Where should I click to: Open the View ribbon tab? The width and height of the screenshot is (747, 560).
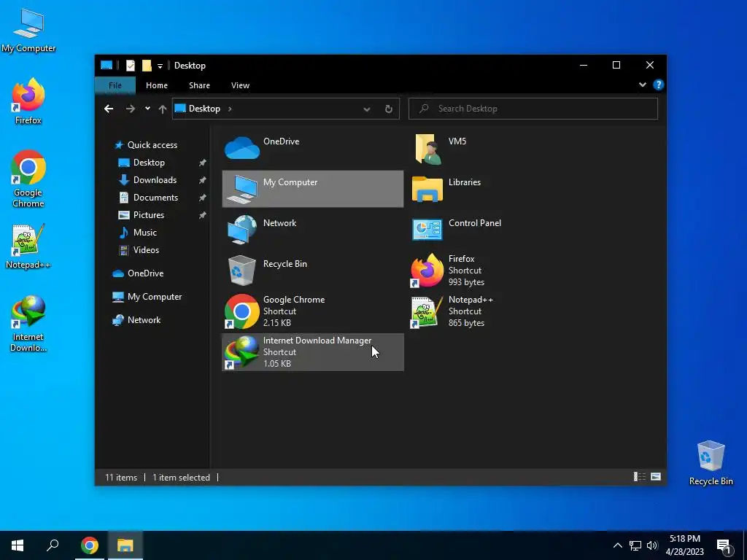pyautogui.click(x=240, y=85)
